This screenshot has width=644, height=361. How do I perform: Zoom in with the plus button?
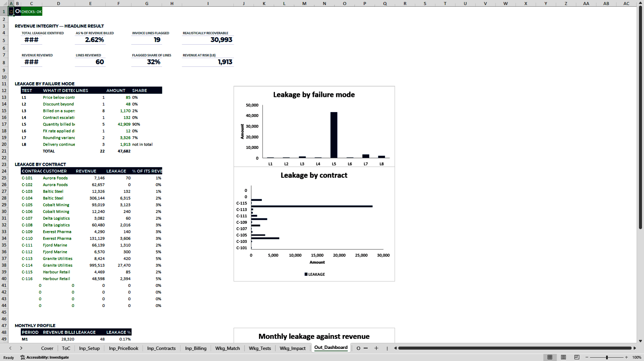[x=626, y=357]
